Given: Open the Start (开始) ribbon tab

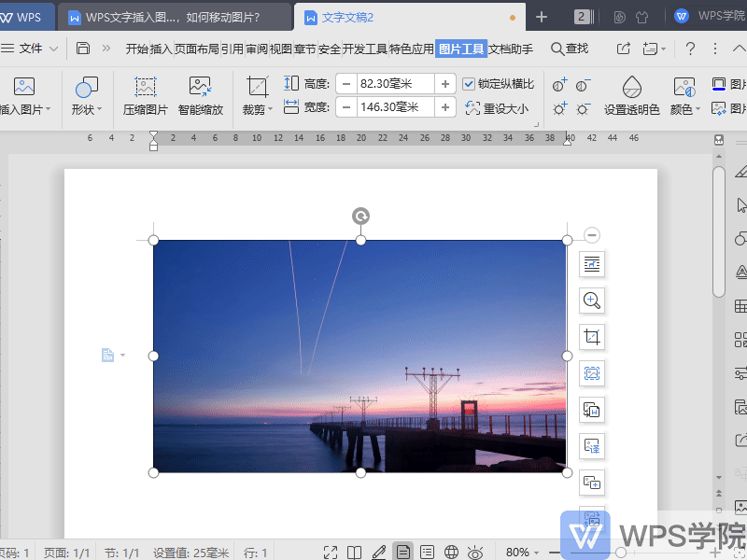Looking at the screenshot, I should click(136, 49).
